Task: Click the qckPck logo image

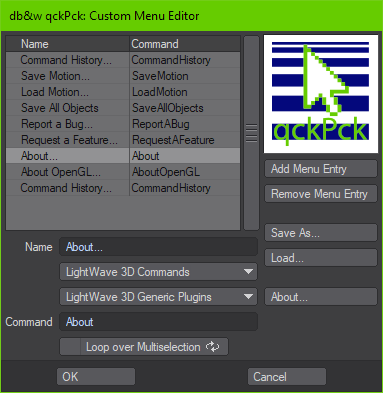Action: 321,94
